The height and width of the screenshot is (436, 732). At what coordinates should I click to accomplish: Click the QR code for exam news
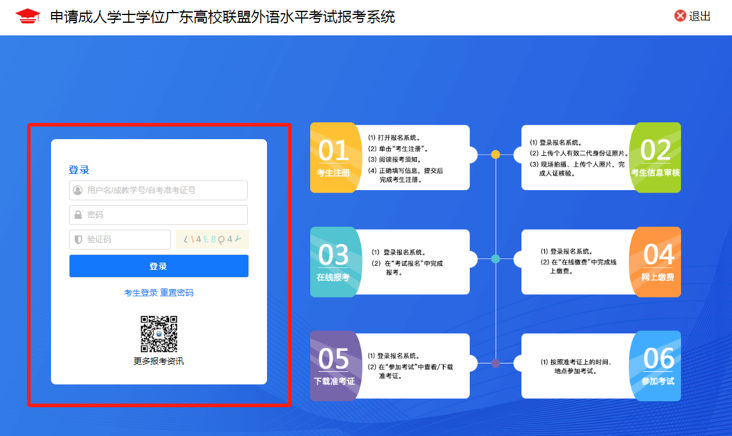point(158,334)
